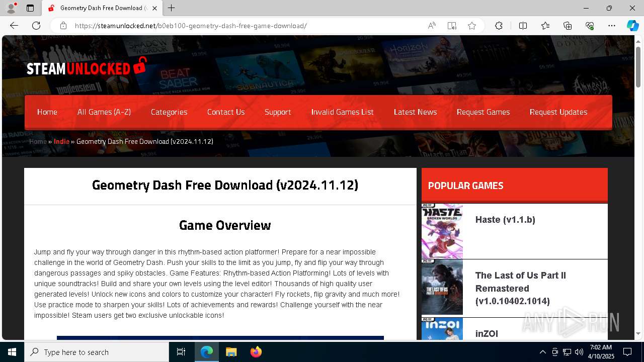Open All Games (A-Z) menu item
This screenshot has width=644, height=362.
[x=104, y=112]
